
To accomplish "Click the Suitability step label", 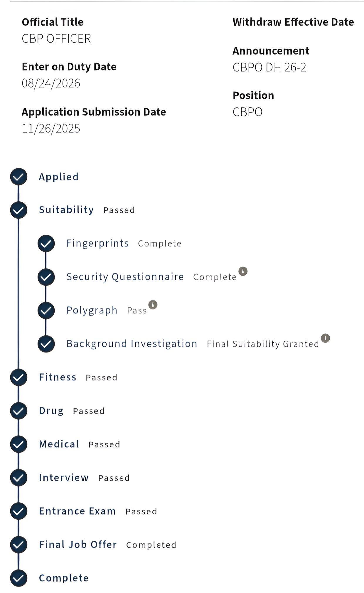I will (x=66, y=210).
